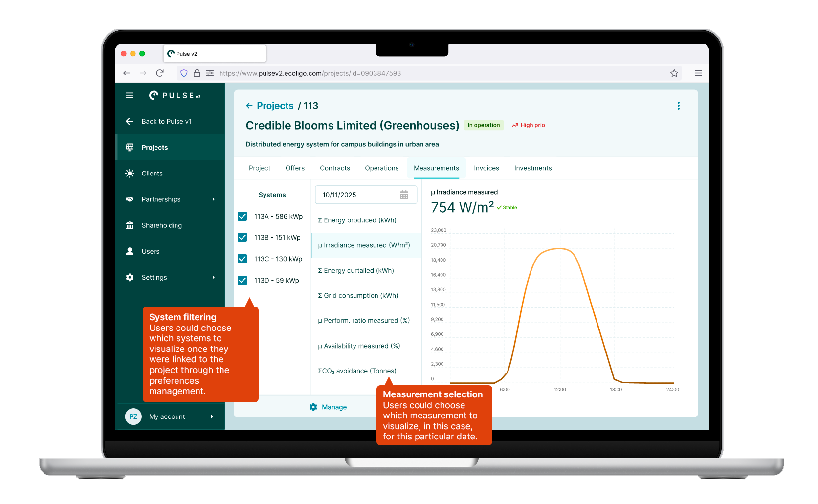818x504 pixels.
Task: Open the three-dot project options menu
Action: [x=678, y=106]
